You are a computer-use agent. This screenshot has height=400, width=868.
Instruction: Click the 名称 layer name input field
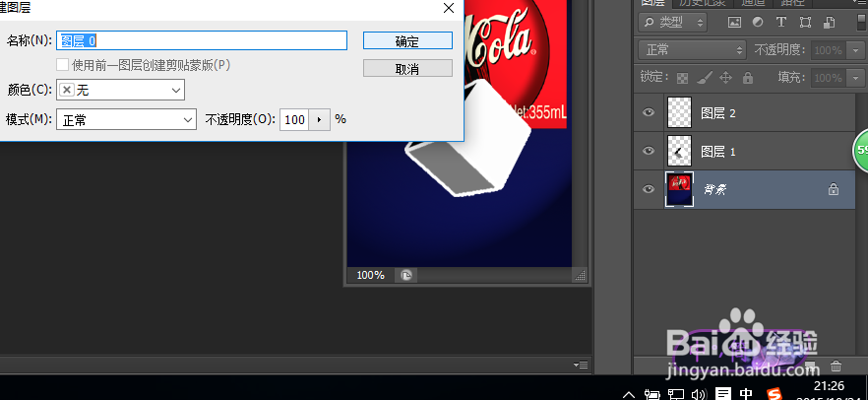202,40
